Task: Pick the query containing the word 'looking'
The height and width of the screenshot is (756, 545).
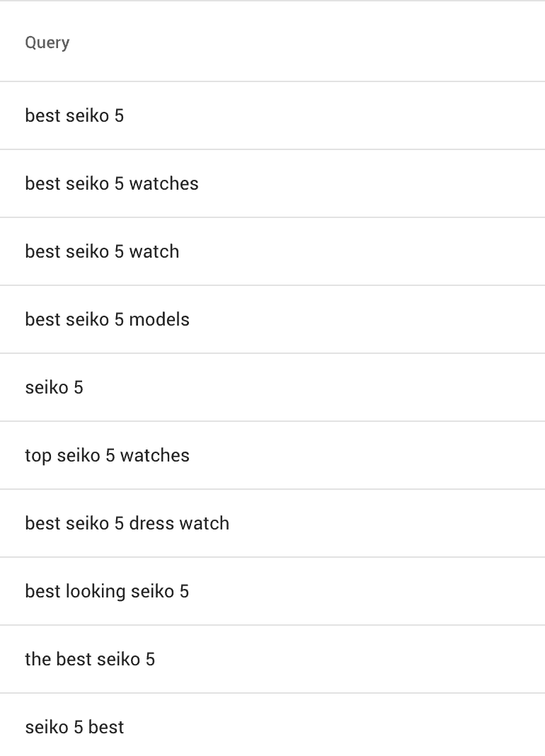Action: (107, 592)
